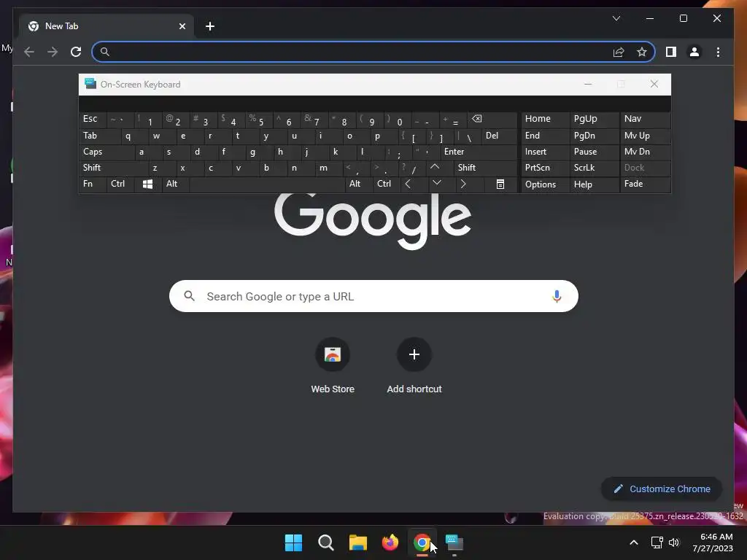Toggle the right Shift key

tap(485, 168)
